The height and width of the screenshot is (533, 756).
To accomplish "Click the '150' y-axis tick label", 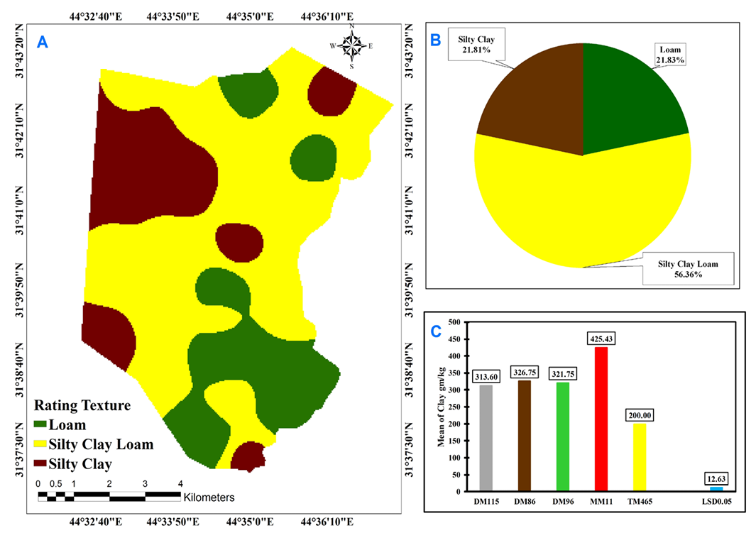I will point(454,441).
